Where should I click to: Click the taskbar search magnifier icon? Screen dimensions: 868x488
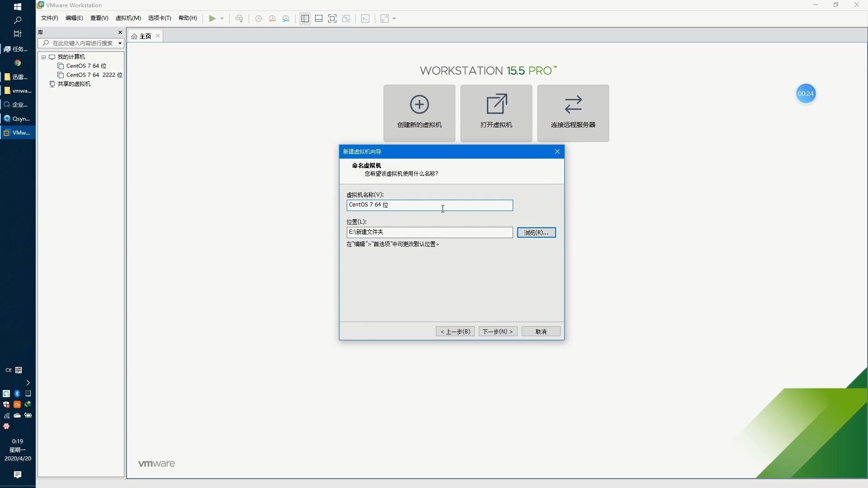point(18,20)
